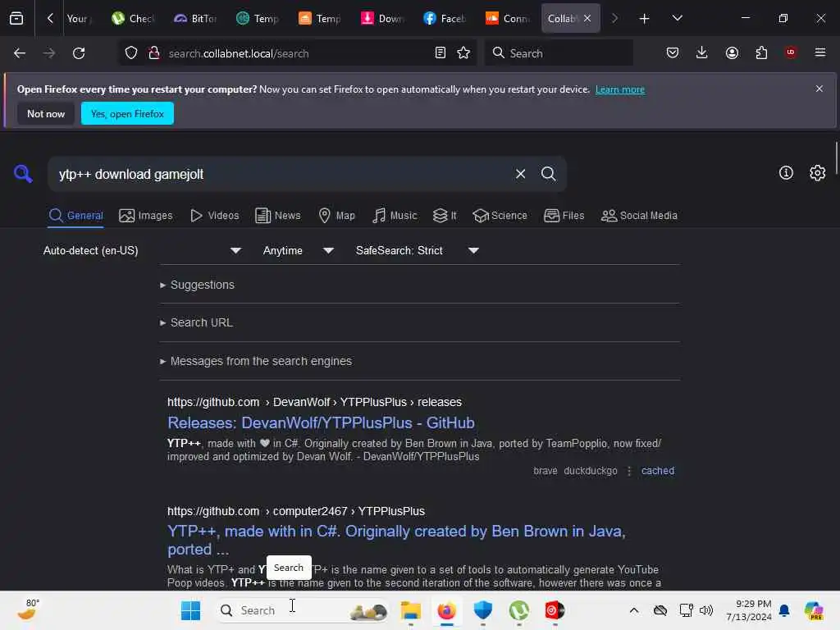Open the Extensions puzzle icon
This screenshot has width=840, height=630.
(x=761, y=52)
